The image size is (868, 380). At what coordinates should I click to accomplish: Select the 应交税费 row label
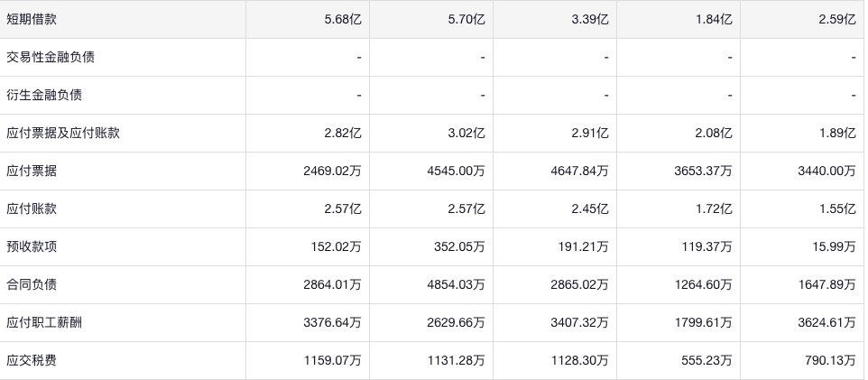(32, 360)
